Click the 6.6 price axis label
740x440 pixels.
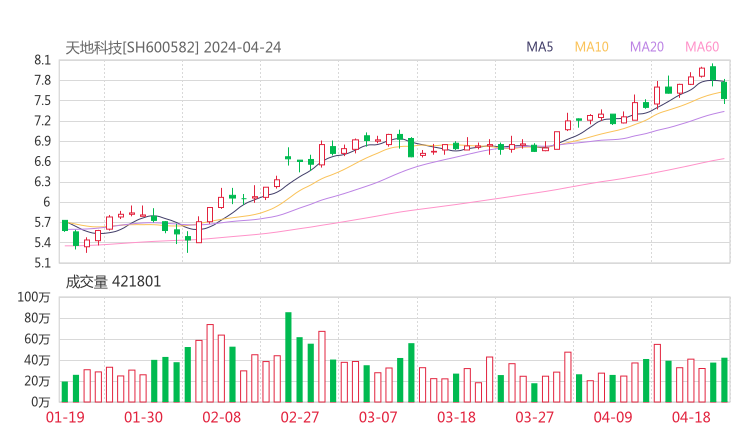pos(42,161)
